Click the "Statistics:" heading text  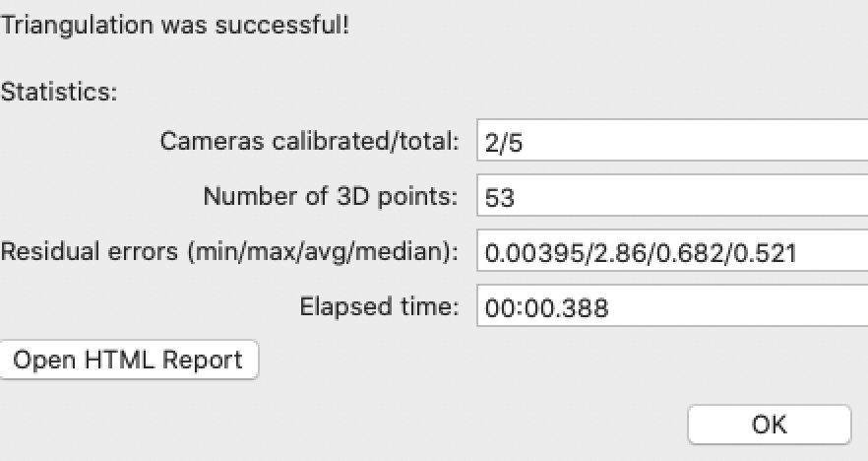click(x=59, y=93)
